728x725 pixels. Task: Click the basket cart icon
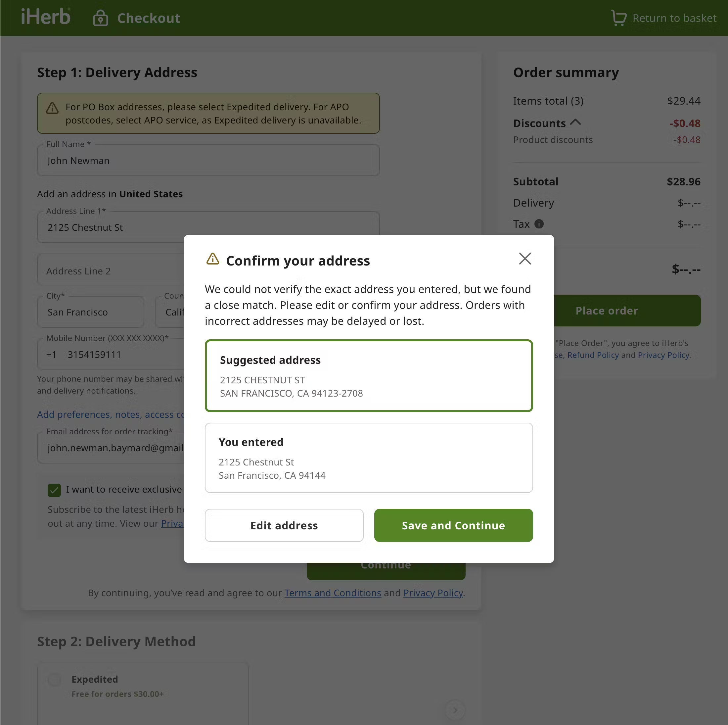coord(618,18)
